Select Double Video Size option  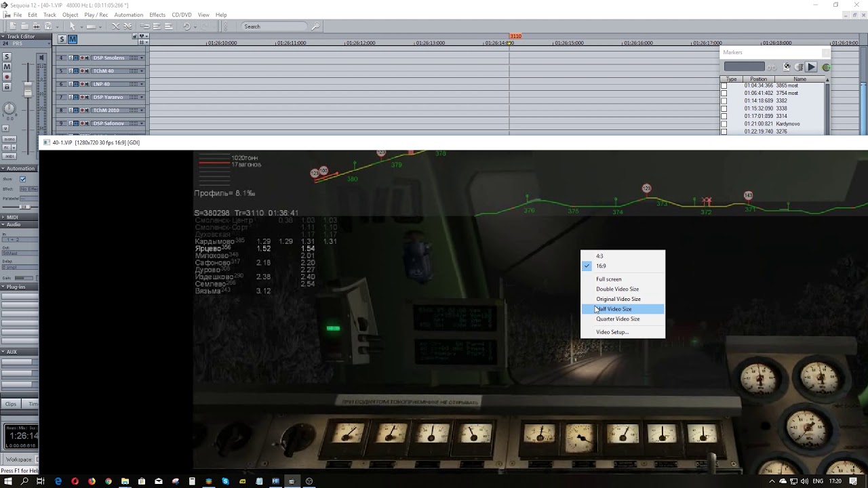623,289
